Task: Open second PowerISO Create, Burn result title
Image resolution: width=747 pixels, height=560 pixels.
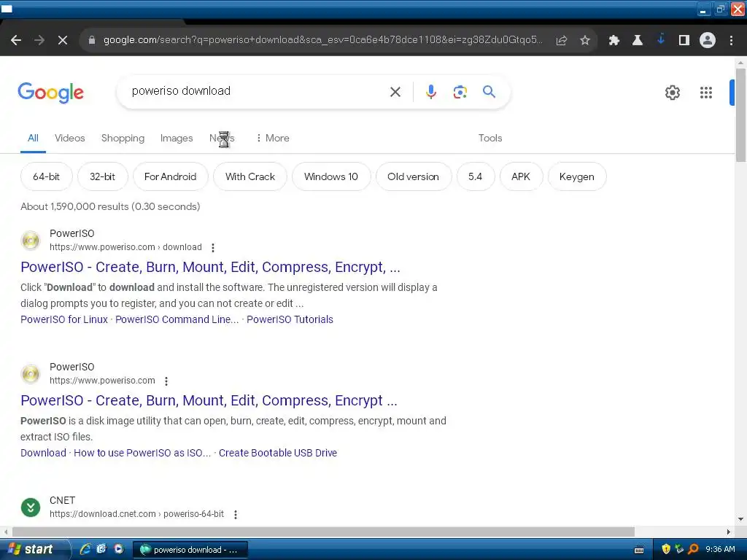Action: point(209,400)
